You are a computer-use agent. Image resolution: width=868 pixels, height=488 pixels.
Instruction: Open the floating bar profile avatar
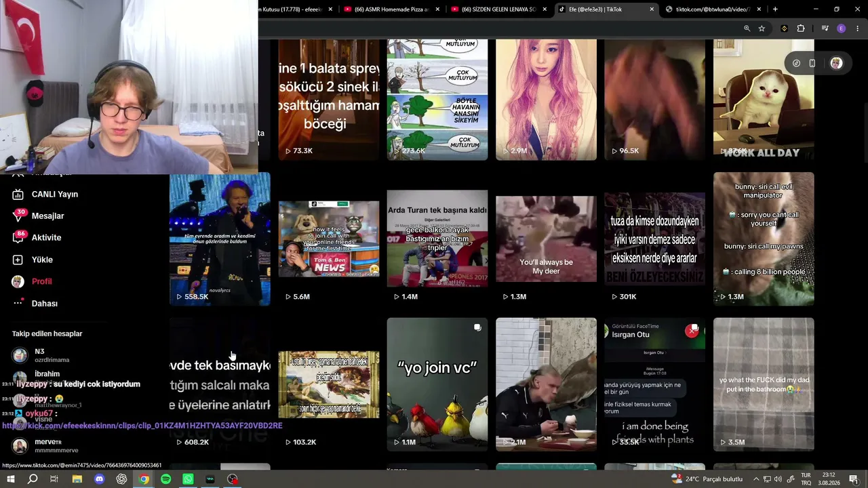836,63
